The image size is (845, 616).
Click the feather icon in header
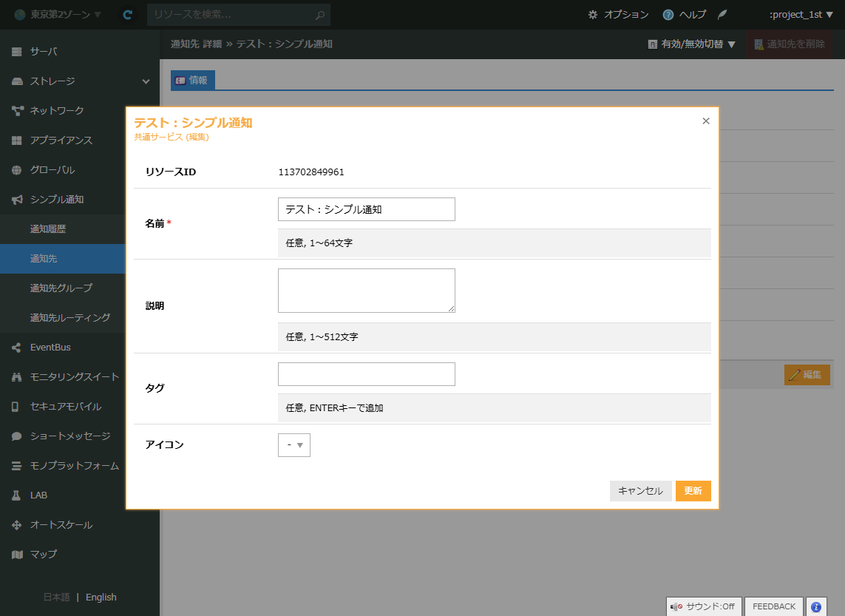722,15
